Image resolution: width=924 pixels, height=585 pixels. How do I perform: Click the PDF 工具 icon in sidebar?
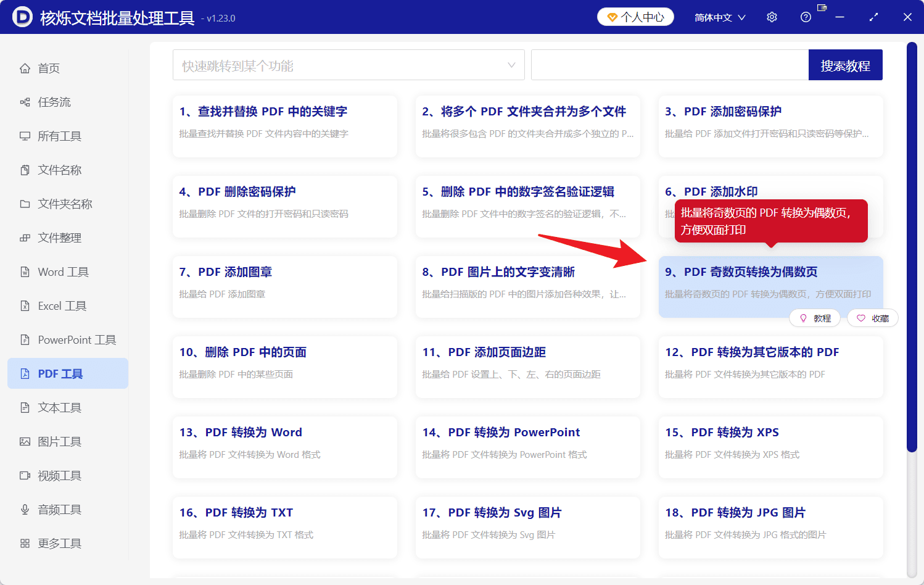click(25, 374)
